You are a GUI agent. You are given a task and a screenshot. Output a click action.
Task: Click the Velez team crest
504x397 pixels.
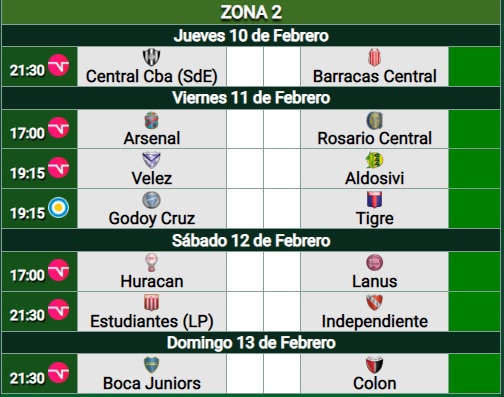152,160
